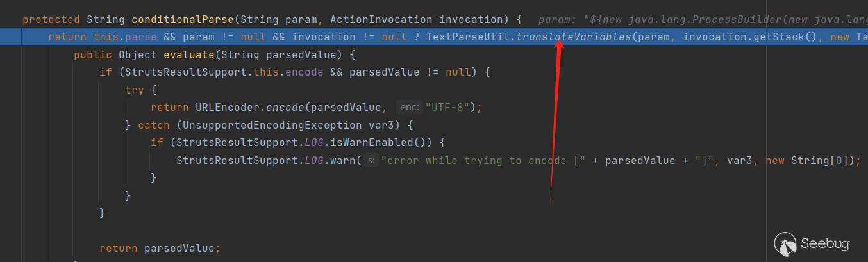
Task: Click the Seebug logo watermark
Action: [812, 244]
